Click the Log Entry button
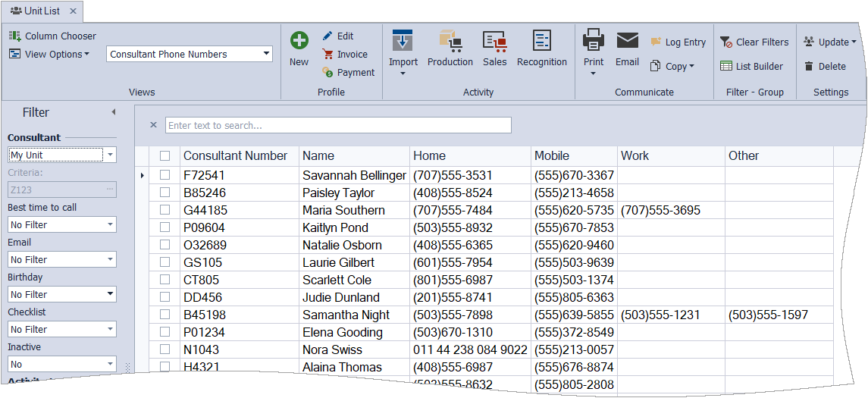Viewport: 868px width, 398px height. pos(678,42)
